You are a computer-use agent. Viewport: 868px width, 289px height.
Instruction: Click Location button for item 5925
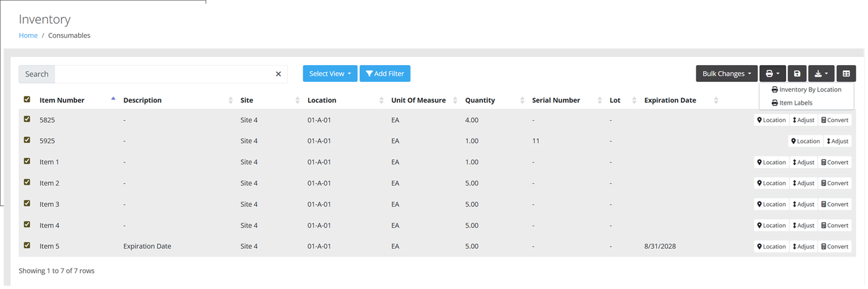(x=805, y=141)
